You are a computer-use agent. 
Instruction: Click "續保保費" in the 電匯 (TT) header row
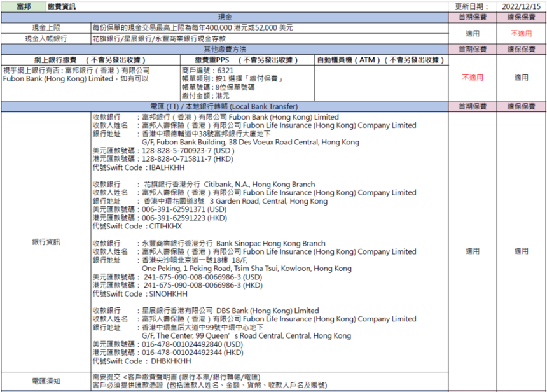pyautogui.click(x=521, y=106)
